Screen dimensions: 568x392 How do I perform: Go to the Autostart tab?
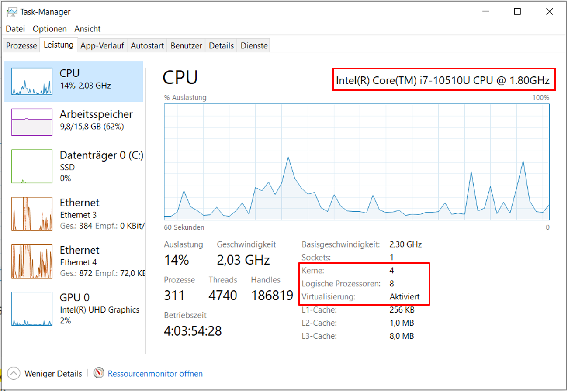(x=147, y=45)
